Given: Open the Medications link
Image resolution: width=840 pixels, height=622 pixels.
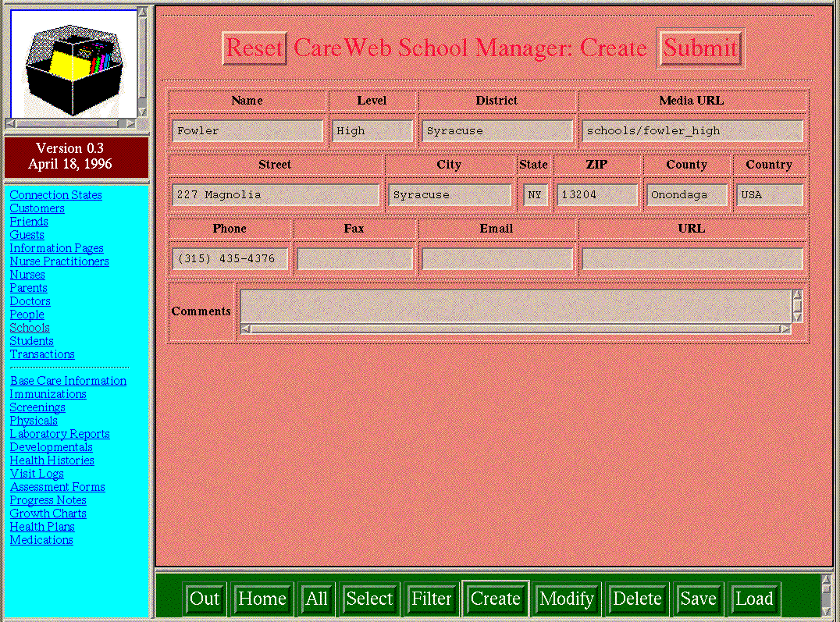Looking at the screenshot, I should [x=41, y=540].
